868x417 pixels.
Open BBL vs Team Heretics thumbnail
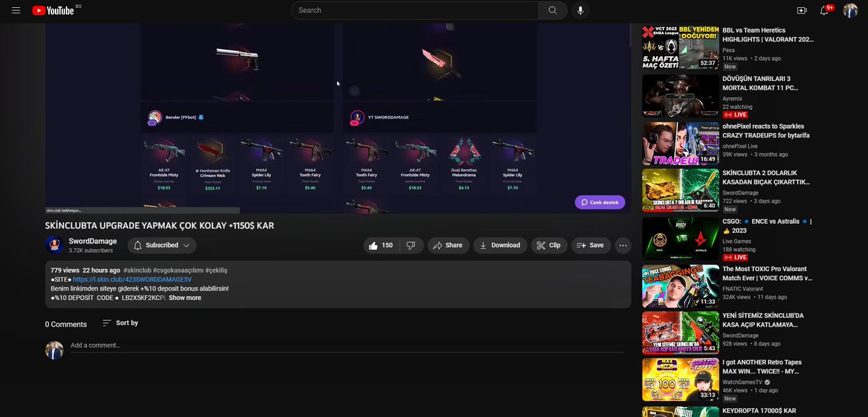coord(681,48)
